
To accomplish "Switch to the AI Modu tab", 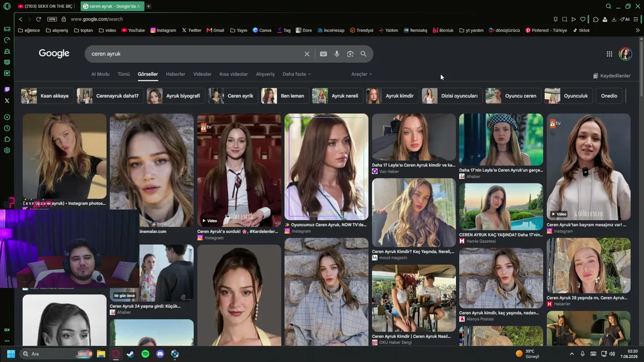I will [x=100, y=74].
